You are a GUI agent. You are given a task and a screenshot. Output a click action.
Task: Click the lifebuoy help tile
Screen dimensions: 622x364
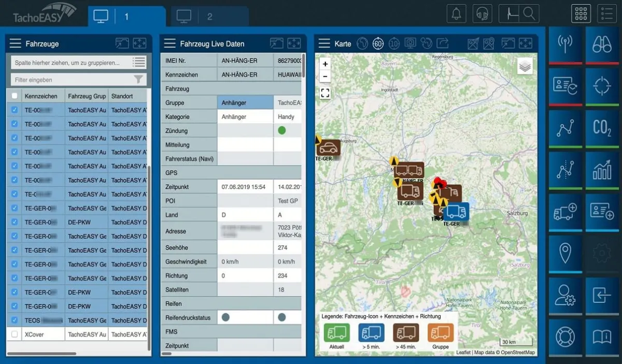click(x=564, y=337)
